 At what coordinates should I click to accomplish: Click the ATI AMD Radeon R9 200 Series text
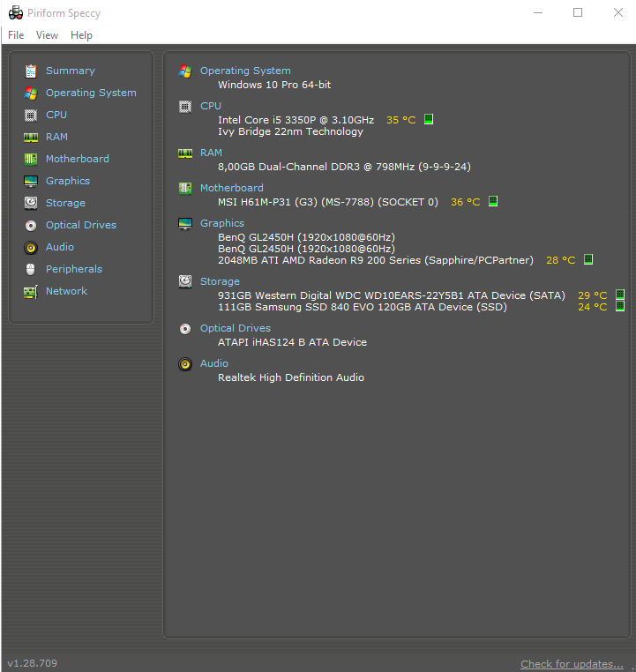tap(376, 260)
